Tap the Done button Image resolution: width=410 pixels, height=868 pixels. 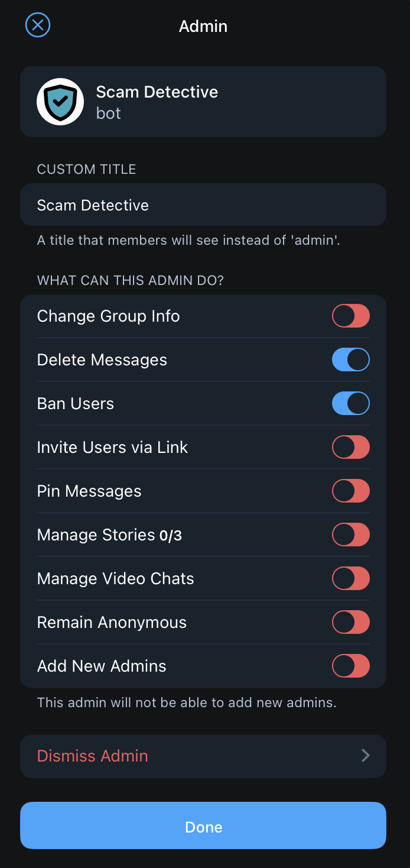(x=203, y=826)
